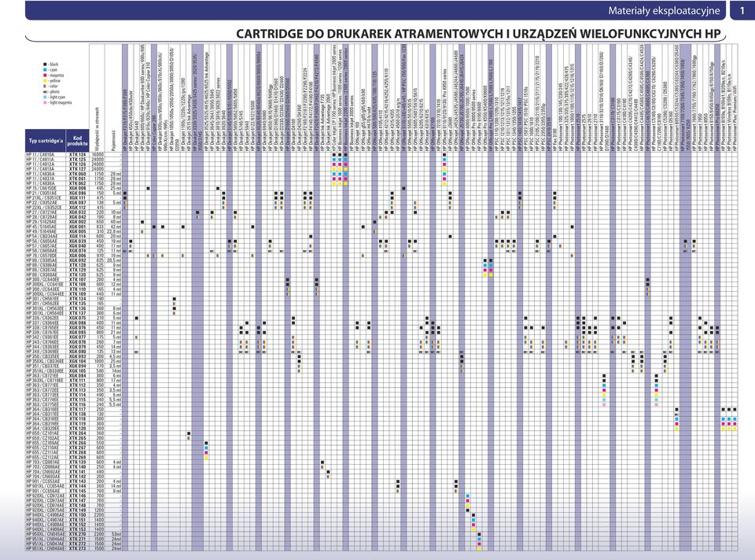Select product code XTK 273

pyautogui.click(x=77, y=548)
